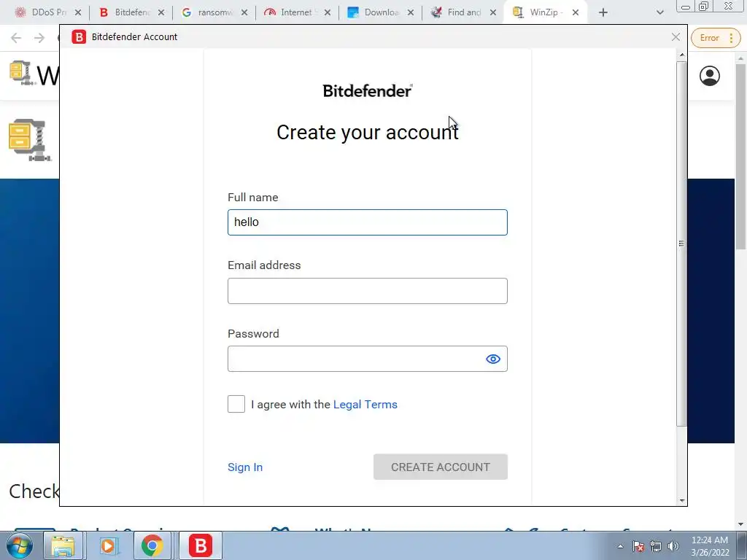The height and width of the screenshot is (560, 747).
Task: Click the Bitdefender B logo in dialog title
Action: (79, 36)
